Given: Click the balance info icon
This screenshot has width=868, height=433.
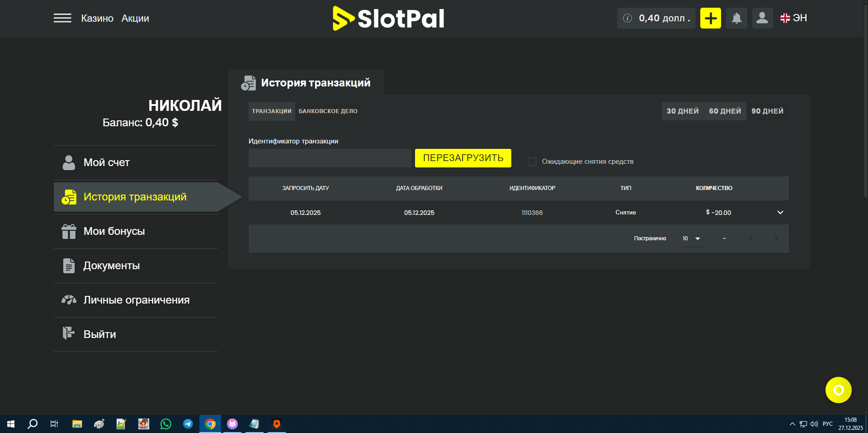Looking at the screenshot, I should point(627,18).
